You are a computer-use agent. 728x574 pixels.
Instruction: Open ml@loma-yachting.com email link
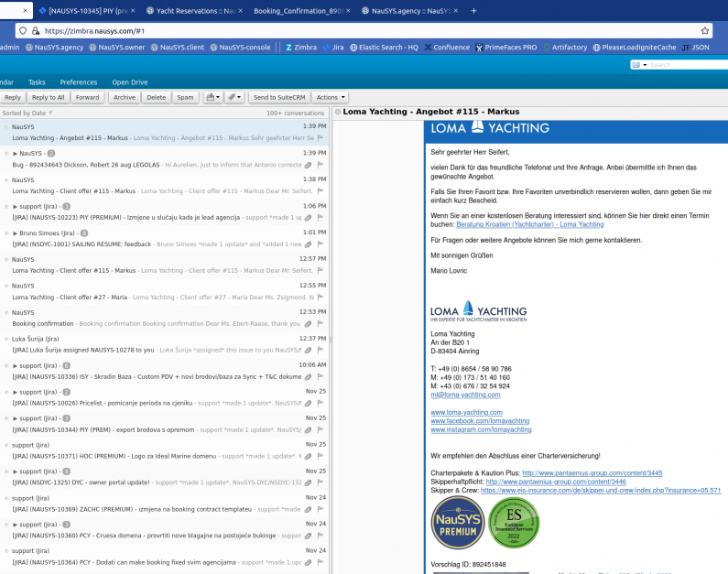click(465, 395)
